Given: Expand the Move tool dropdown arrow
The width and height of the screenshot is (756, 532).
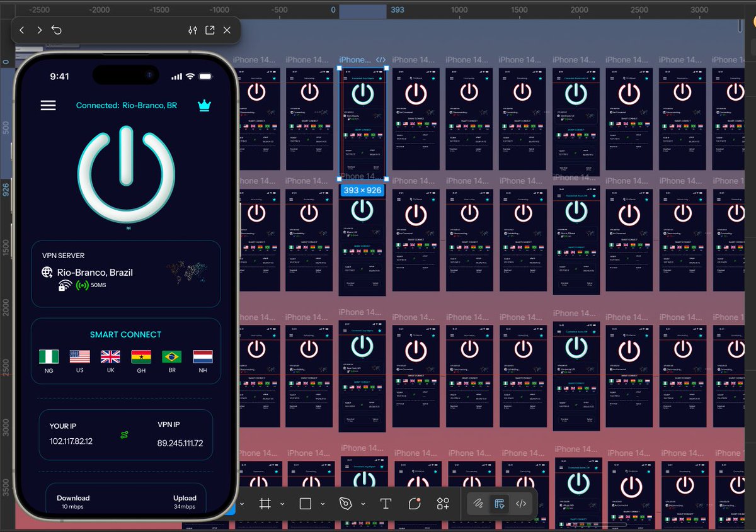Looking at the screenshot, I should point(242,504).
